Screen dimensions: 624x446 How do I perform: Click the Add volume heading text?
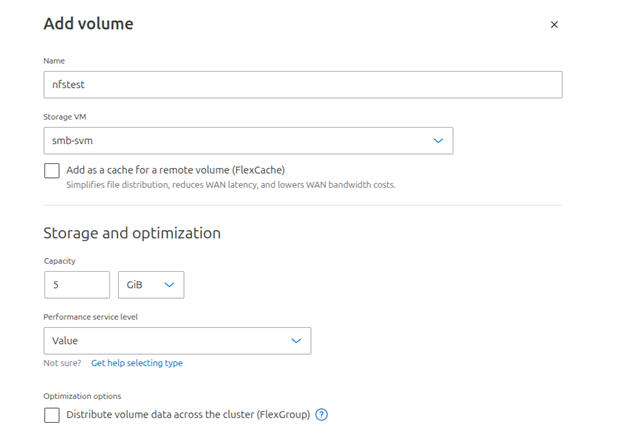coord(88,24)
